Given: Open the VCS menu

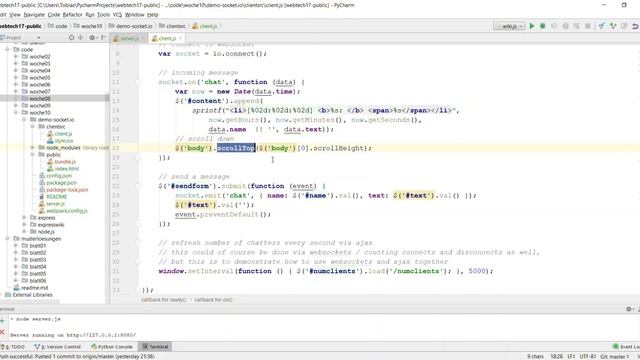Looking at the screenshot, I should pyautogui.click(x=117, y=15).
